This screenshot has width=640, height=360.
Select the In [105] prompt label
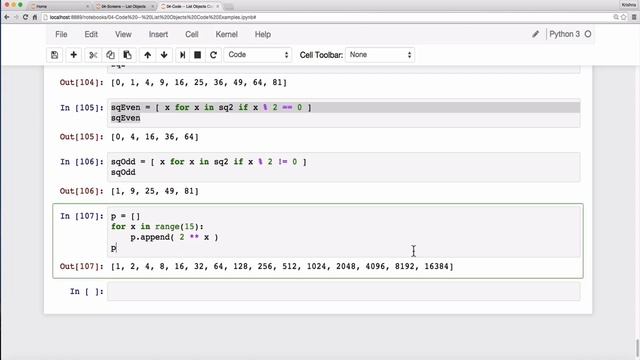82,108
